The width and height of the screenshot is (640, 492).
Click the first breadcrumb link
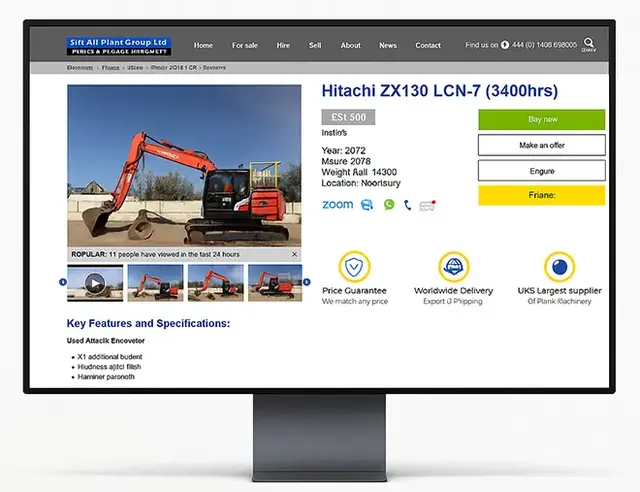pyautogui.click(x=80, y=68)
